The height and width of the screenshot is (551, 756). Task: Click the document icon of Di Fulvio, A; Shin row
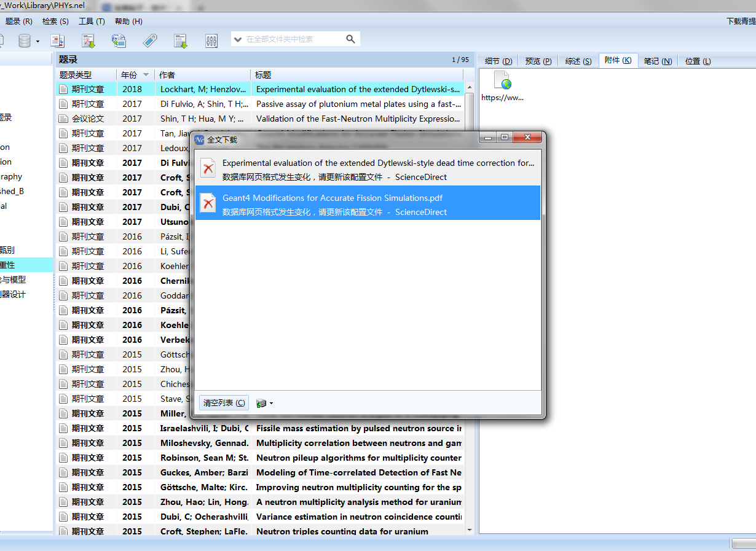click(63, 104)
